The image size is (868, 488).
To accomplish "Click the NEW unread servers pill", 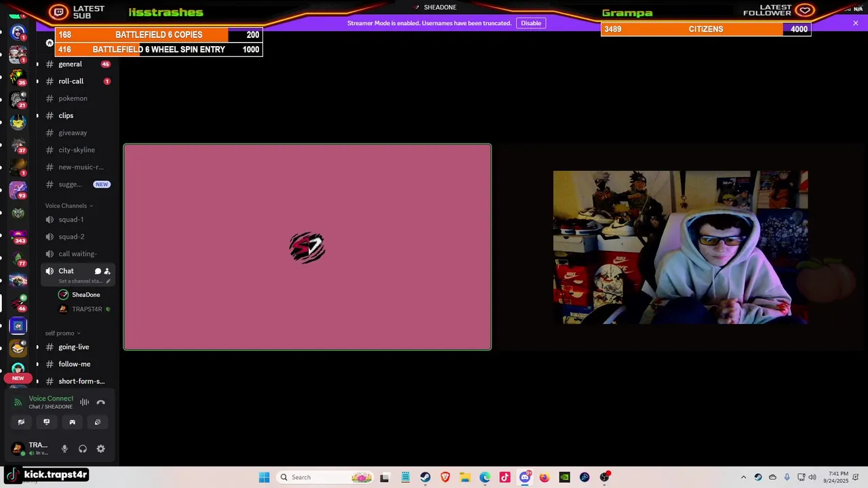I will tap(18, 378).
